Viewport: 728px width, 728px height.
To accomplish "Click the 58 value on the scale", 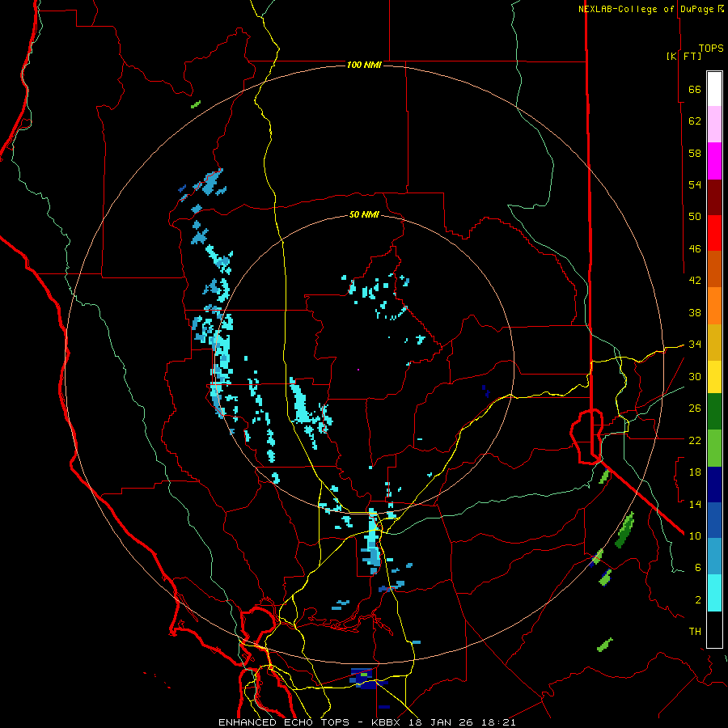I will pos(695,153).
